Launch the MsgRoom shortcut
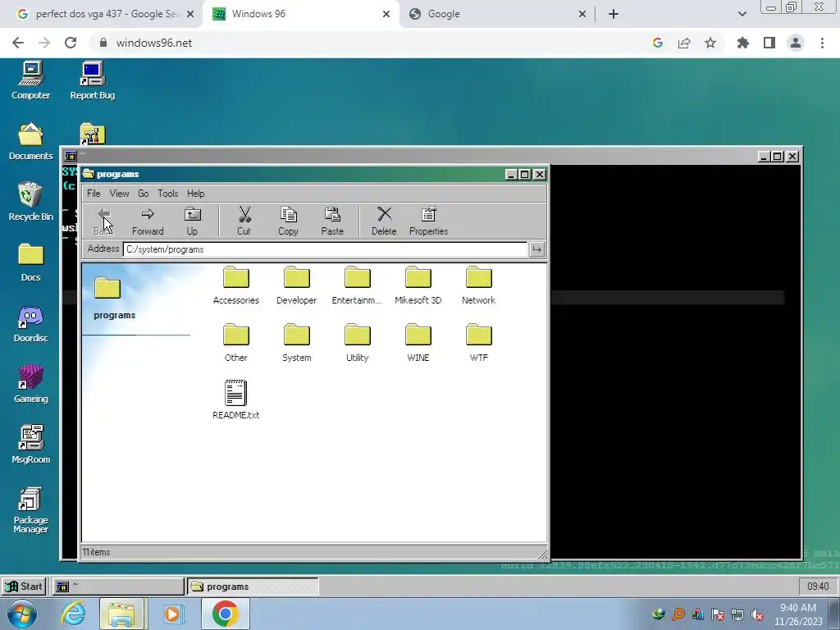 (x=30, y=445)
